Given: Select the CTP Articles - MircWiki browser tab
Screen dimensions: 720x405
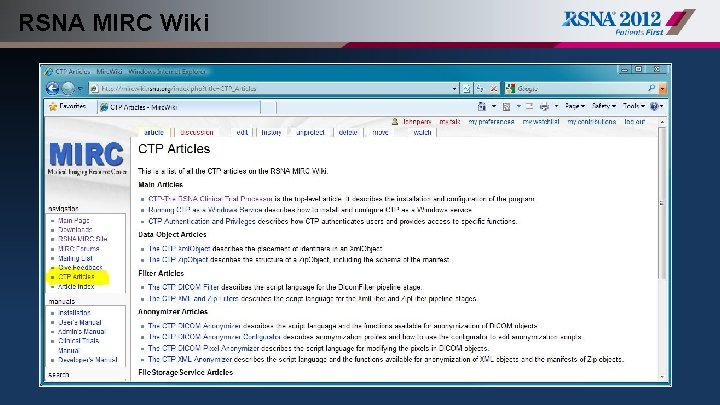Looking at the screenshot, I should [179, 107].
